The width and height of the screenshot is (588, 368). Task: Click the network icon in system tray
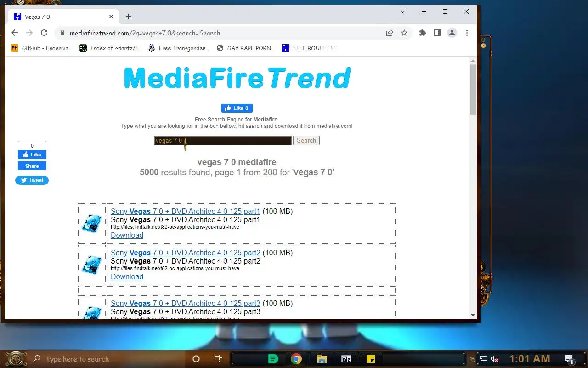[484, 359]
